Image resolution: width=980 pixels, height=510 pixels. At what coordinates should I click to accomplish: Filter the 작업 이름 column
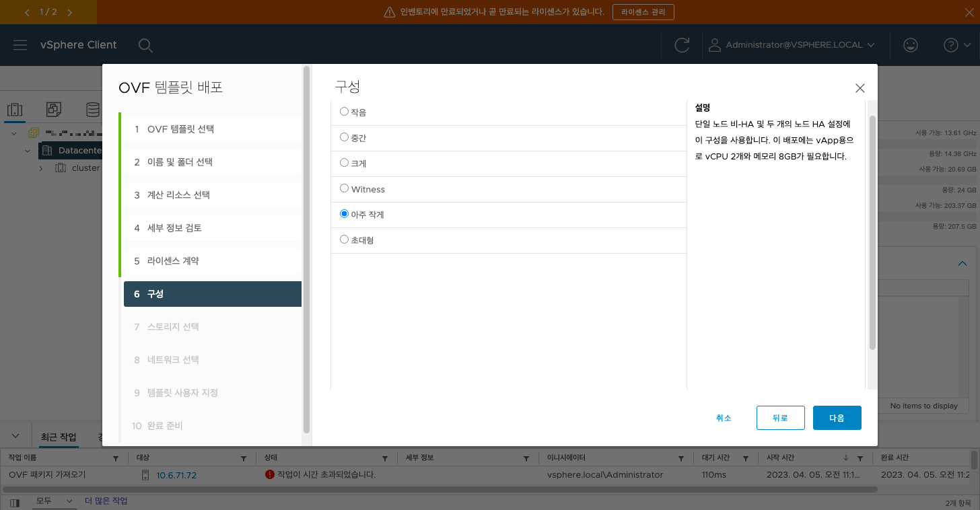click(116, 458)
